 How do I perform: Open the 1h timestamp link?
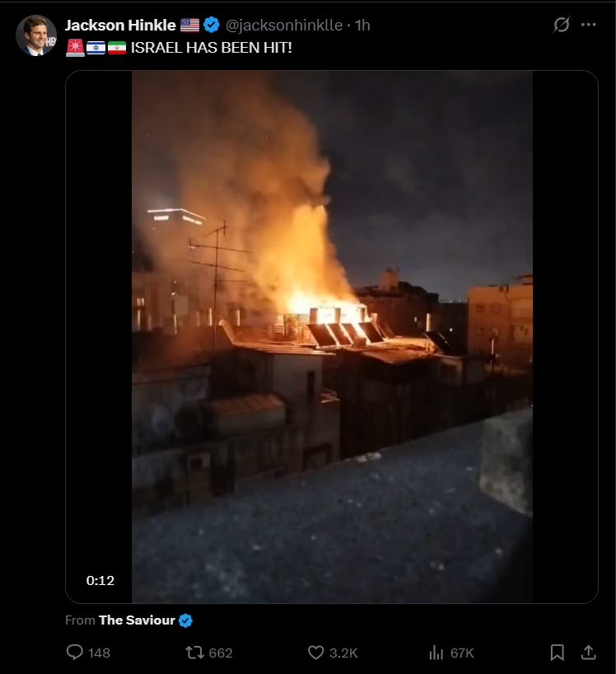coord(362,26)
